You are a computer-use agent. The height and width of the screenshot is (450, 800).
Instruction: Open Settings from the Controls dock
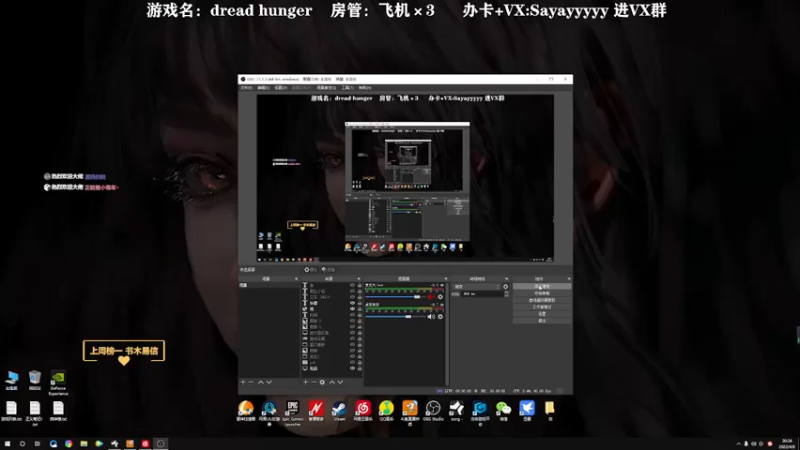542,314
